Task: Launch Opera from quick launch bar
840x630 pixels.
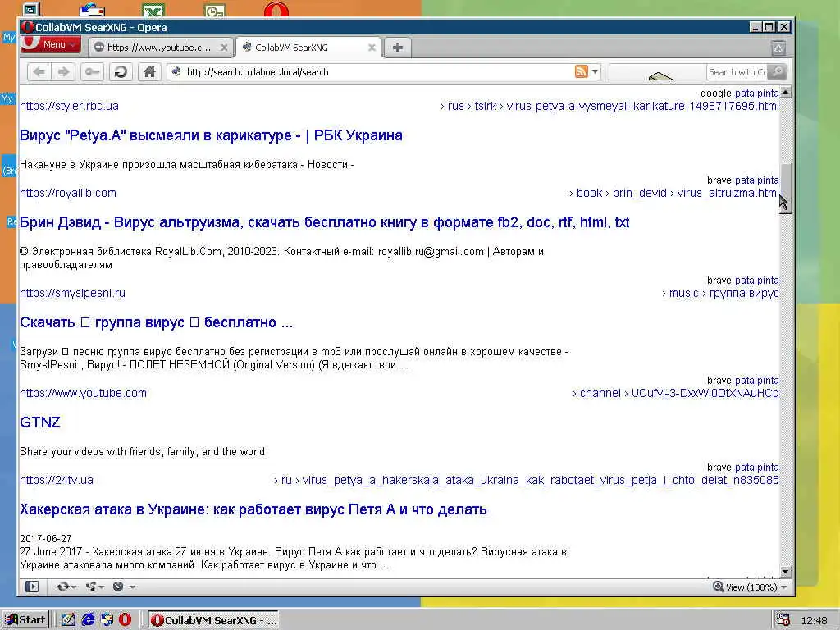Action: click(x=125, y=620)
